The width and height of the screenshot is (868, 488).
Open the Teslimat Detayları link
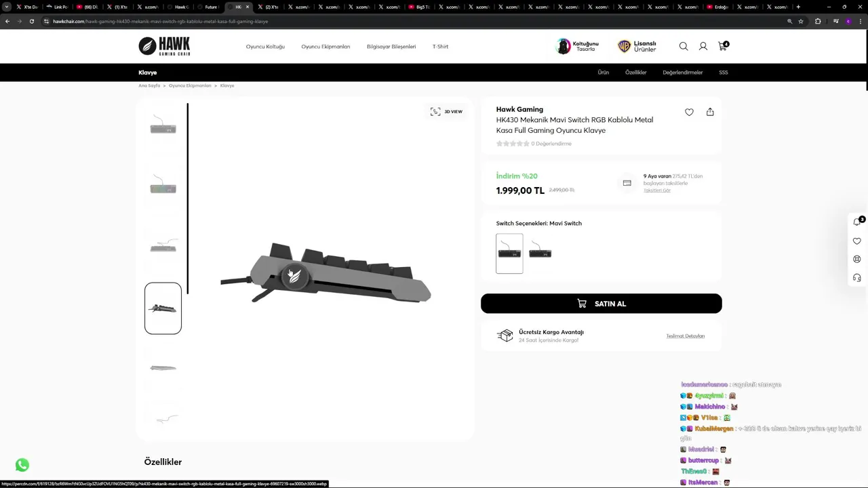(x=685, y=336)
